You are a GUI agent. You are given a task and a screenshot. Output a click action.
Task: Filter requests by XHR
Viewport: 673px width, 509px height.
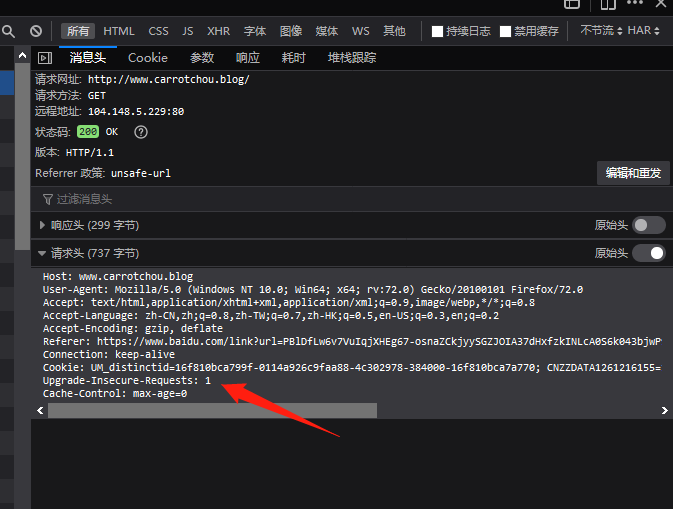[218, 31]
